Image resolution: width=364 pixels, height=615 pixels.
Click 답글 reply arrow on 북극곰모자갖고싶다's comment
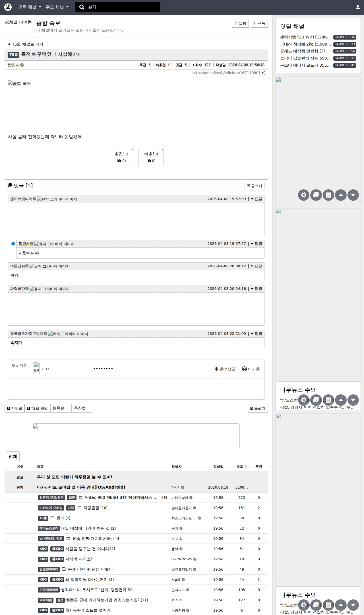pyautogui.click(x=256, y=333)
